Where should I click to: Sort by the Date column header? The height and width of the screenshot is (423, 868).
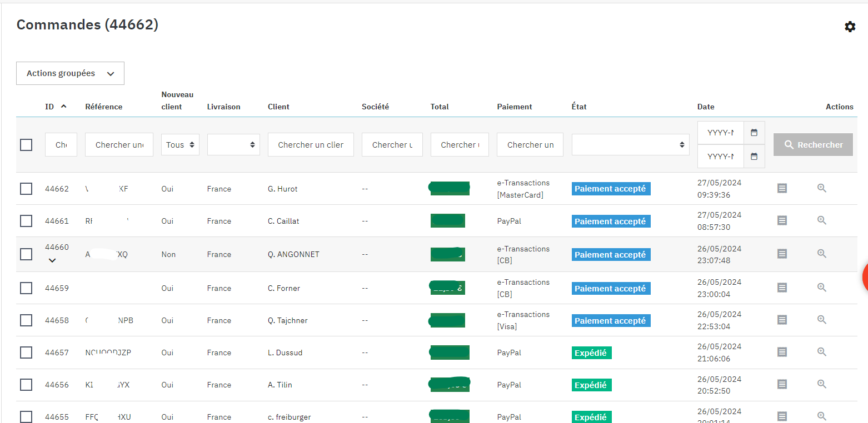[706, 107]
